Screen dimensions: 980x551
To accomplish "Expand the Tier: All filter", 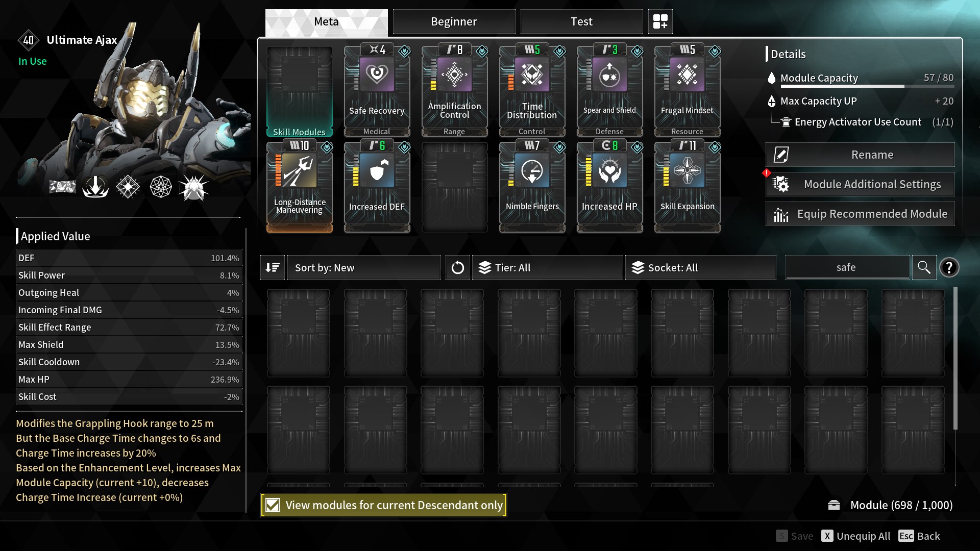I will (x=547, y=267).
